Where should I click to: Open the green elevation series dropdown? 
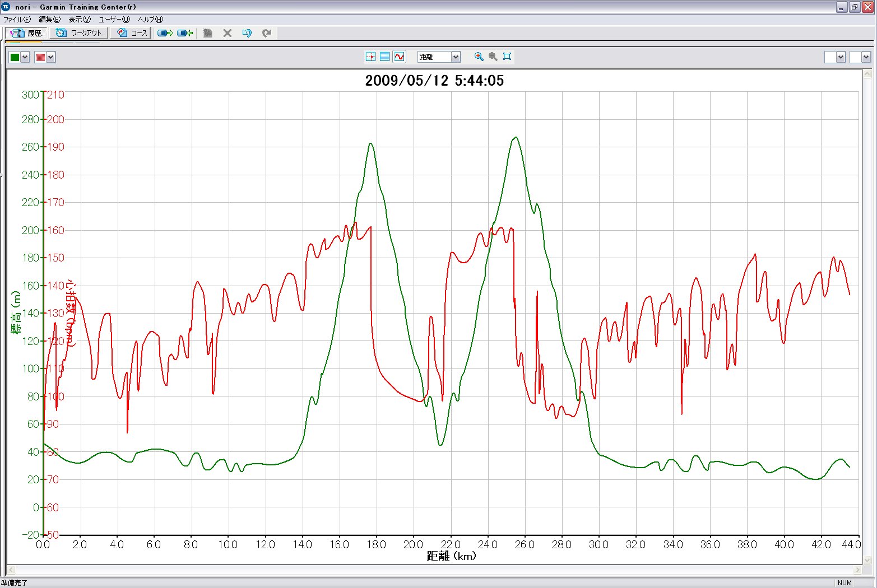coord(25,57)
